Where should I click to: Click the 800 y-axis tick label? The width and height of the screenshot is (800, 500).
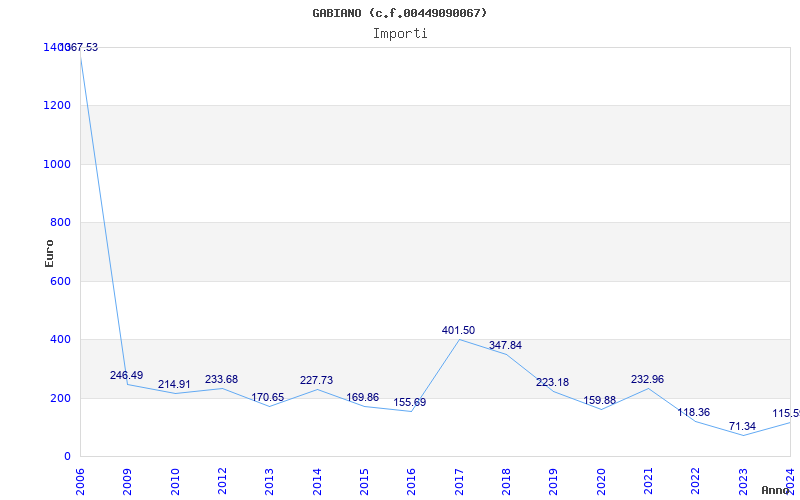(60, 222)
